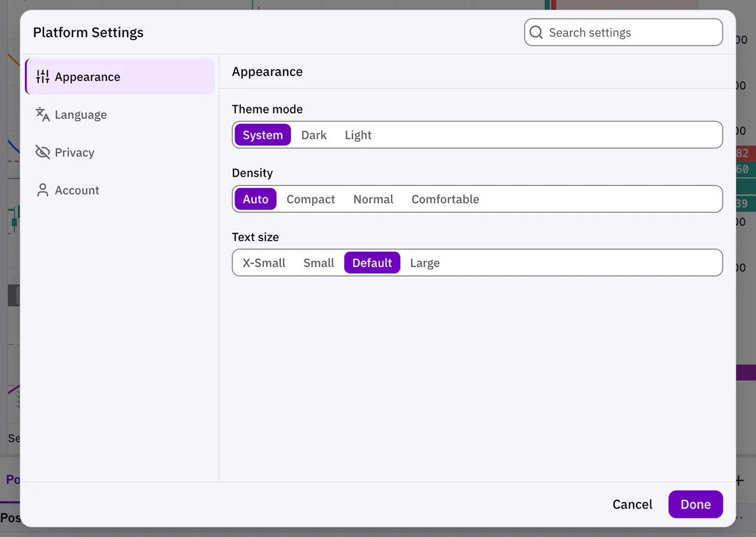
Task: Click the Privacy crossed-eye icon
Action: click(43, 152)
